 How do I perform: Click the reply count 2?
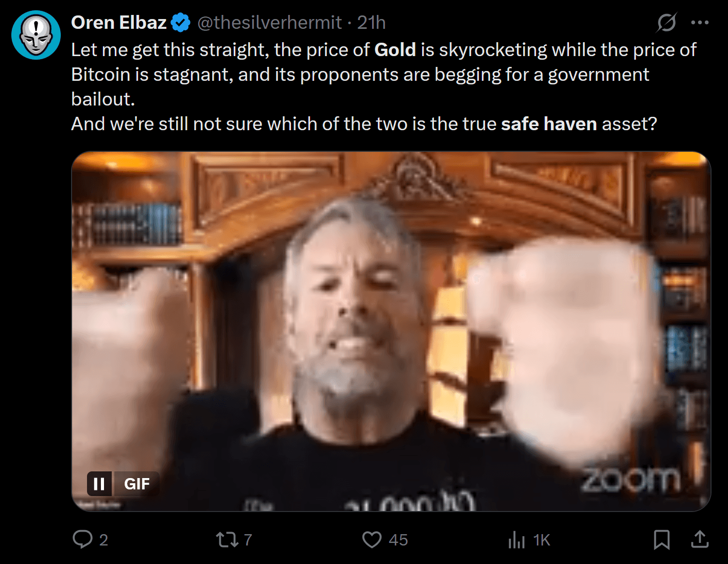point(103,540)
